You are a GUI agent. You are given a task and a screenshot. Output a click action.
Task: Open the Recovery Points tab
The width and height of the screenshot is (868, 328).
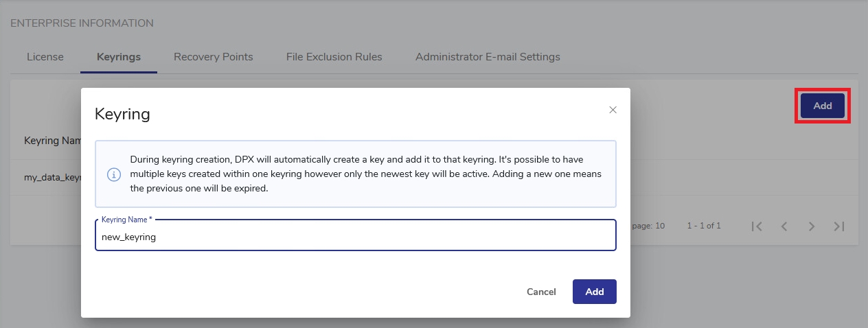pos(213,57)
